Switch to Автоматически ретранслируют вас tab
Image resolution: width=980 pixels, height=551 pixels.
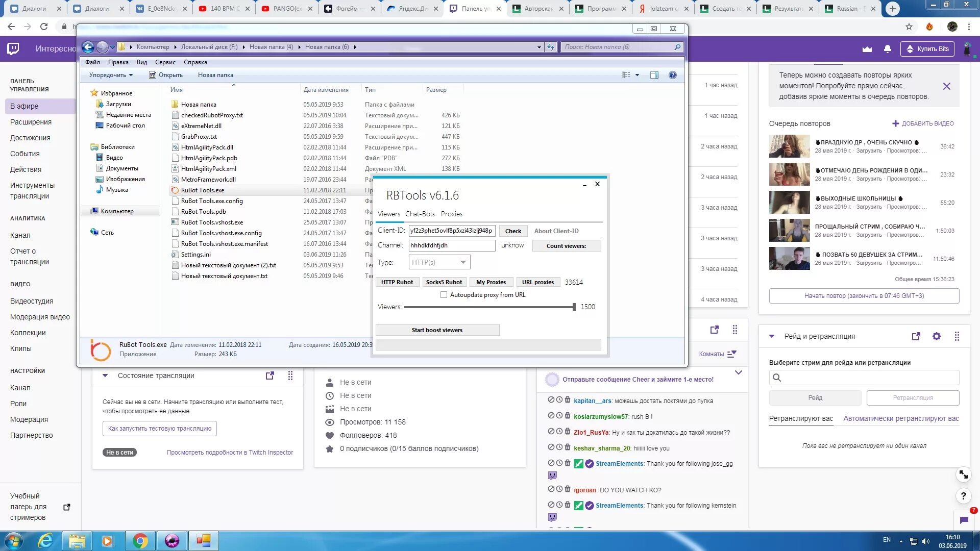[901, 418]
